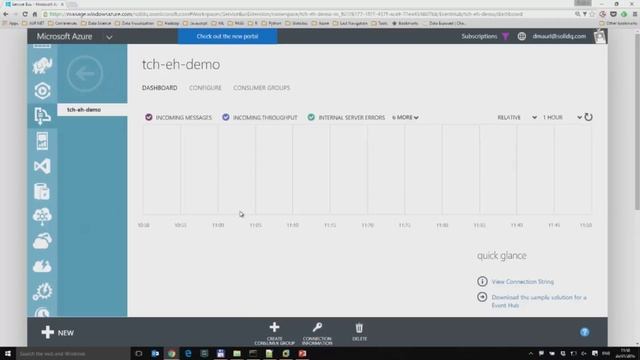Open the help question mark icon
The width and height of the screenshot is (640, 360).
(x=584, y=332)
